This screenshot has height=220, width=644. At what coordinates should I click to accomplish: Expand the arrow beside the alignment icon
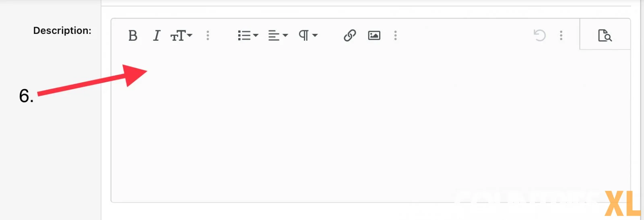[285, 35]
